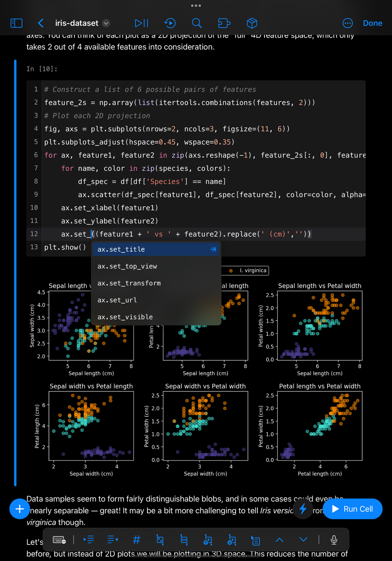Viewport: 392px width, 561px height.
Task: Open the packages cube icon
Action: click(252, 23)
